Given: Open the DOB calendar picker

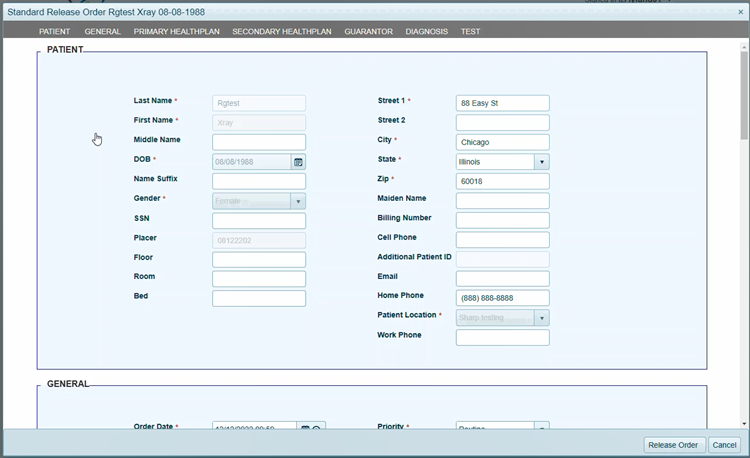Looking at the screenshot, I should tap(298, 161).
